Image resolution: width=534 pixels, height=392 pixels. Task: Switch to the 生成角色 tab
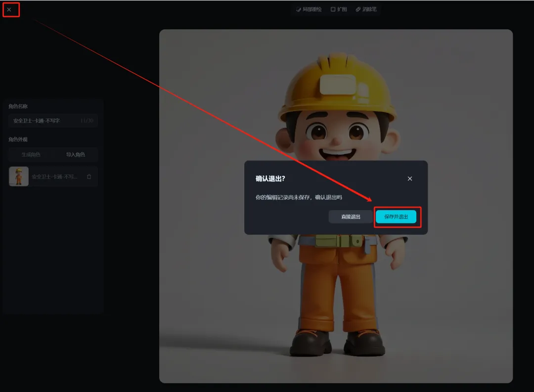[31, 155]
